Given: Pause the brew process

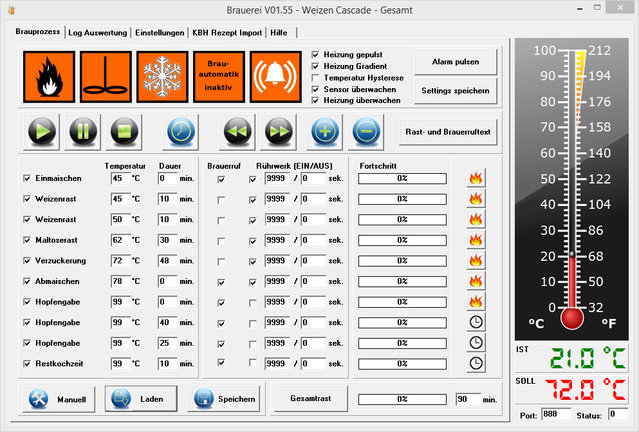Looking at the screenshot, I should point(83,132).
